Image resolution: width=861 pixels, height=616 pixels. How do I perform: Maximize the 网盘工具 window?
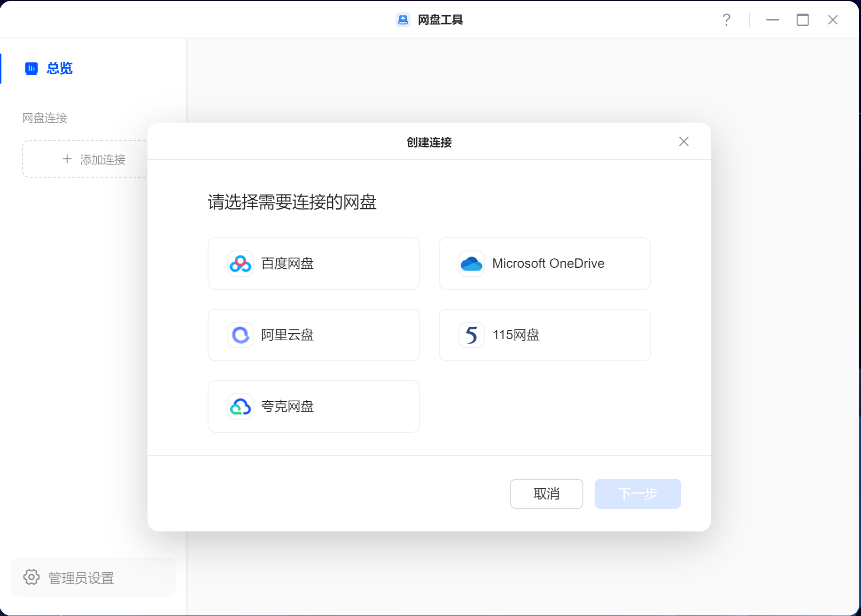[803, 20]
